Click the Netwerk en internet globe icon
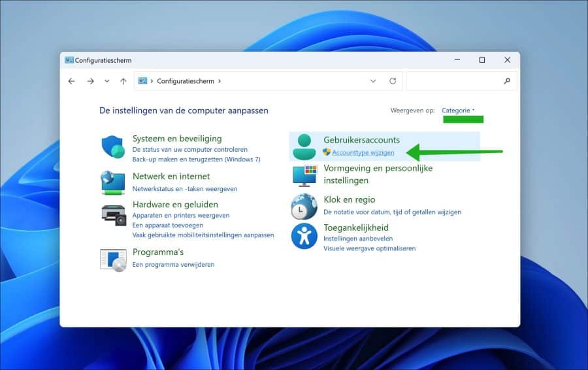588x370 pixels. (x=113, y=183)
